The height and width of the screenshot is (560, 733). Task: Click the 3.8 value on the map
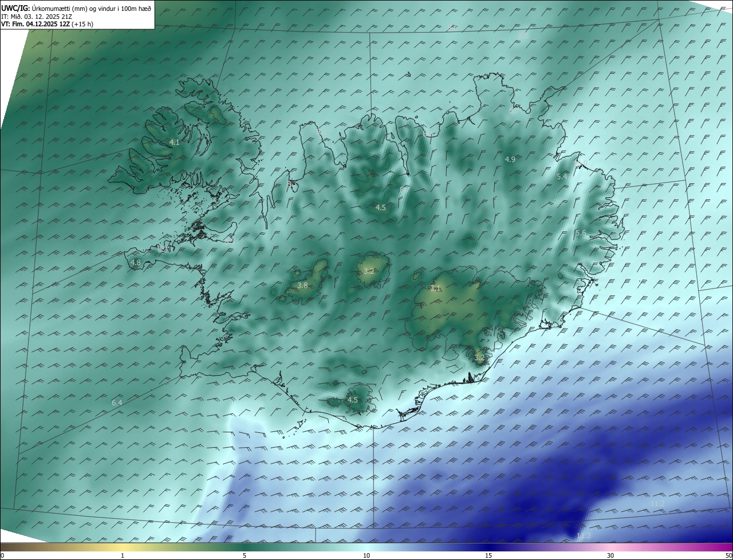tap(303, 285)
